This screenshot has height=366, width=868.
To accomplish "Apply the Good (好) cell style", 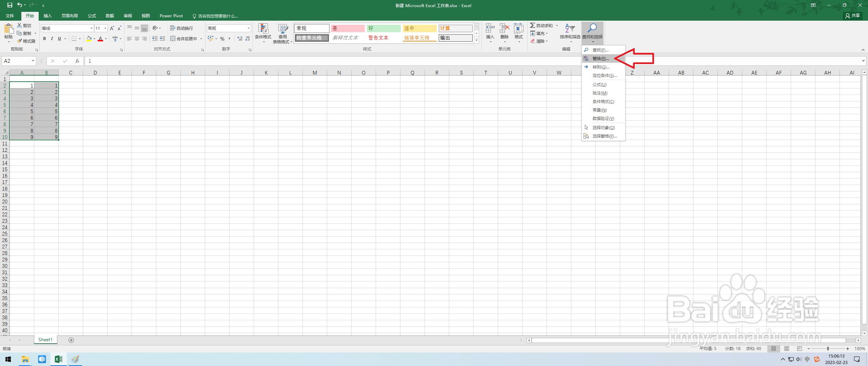I will click(383, 28).
